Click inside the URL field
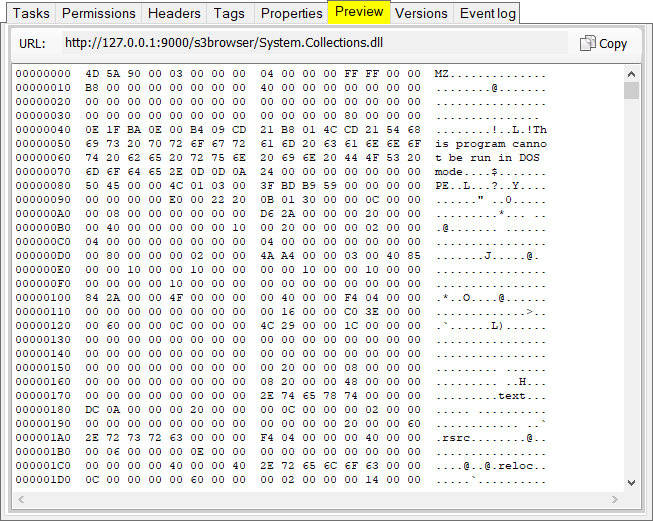The width and height of the screenshot is (653, 521). [x=315, y=43]
